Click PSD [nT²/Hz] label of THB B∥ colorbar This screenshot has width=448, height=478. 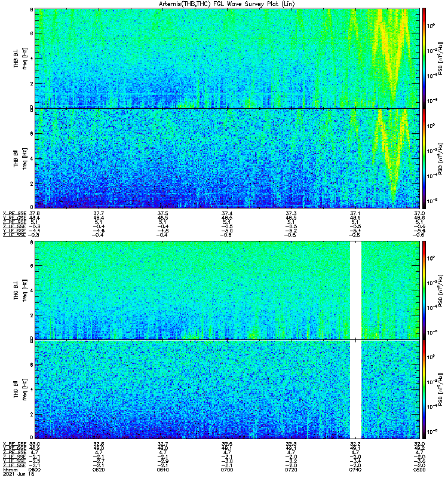pos(440,158)
